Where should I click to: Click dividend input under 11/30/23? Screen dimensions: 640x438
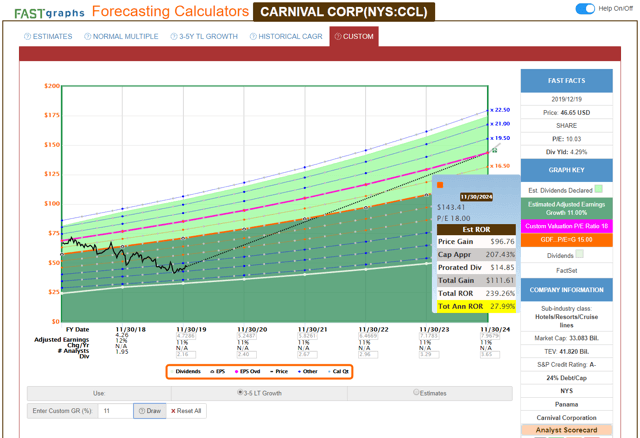pos(429,355)
